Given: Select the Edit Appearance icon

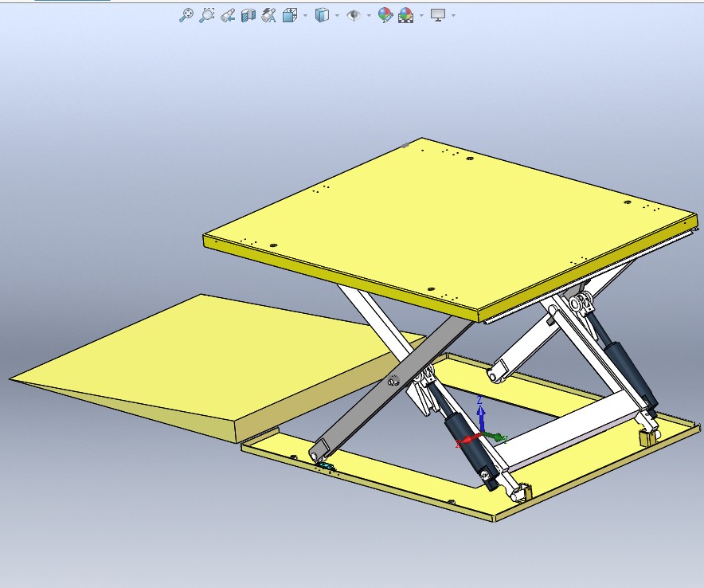Looking at the screenshot, I should pos(386,14).
